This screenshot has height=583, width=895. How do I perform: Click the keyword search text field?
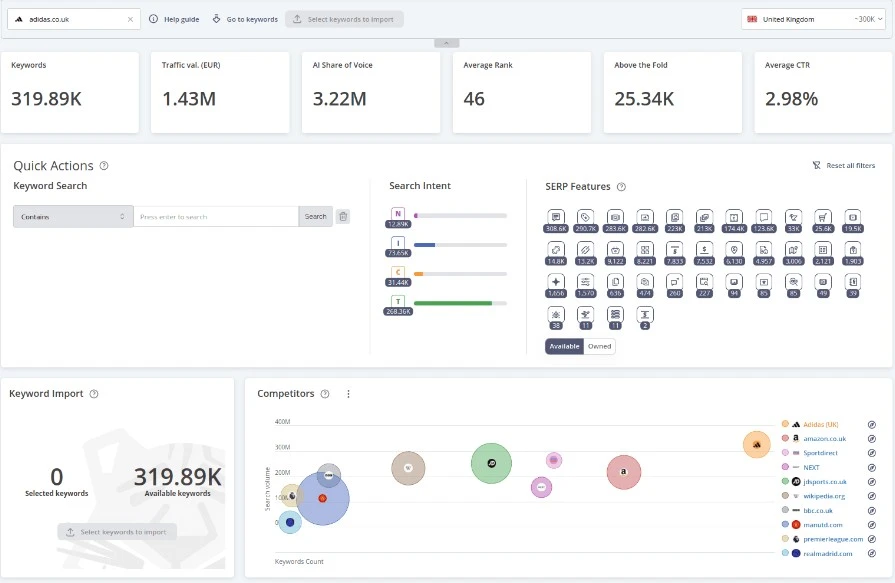(216, 216)
